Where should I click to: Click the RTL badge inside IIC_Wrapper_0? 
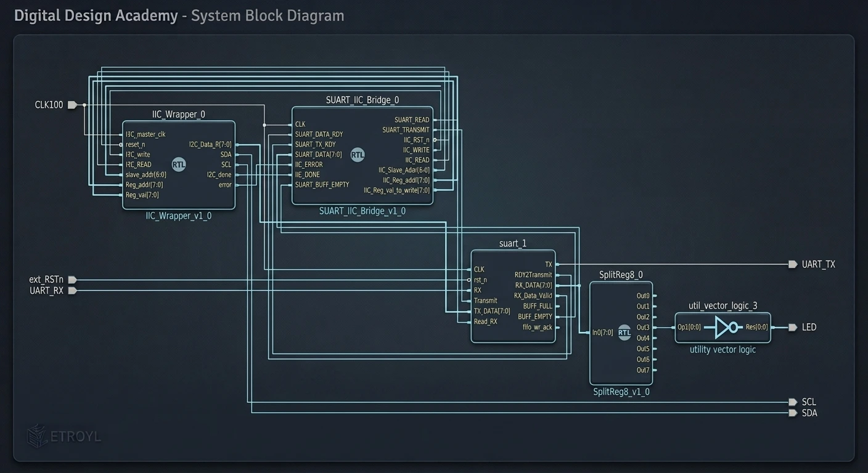pyautogui.click(x=179, y=164)
